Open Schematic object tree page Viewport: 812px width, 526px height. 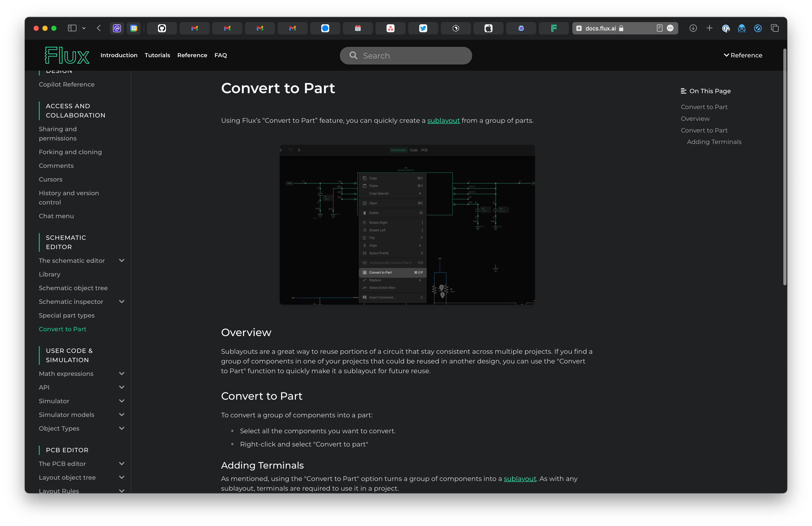(x=73, y=288)
